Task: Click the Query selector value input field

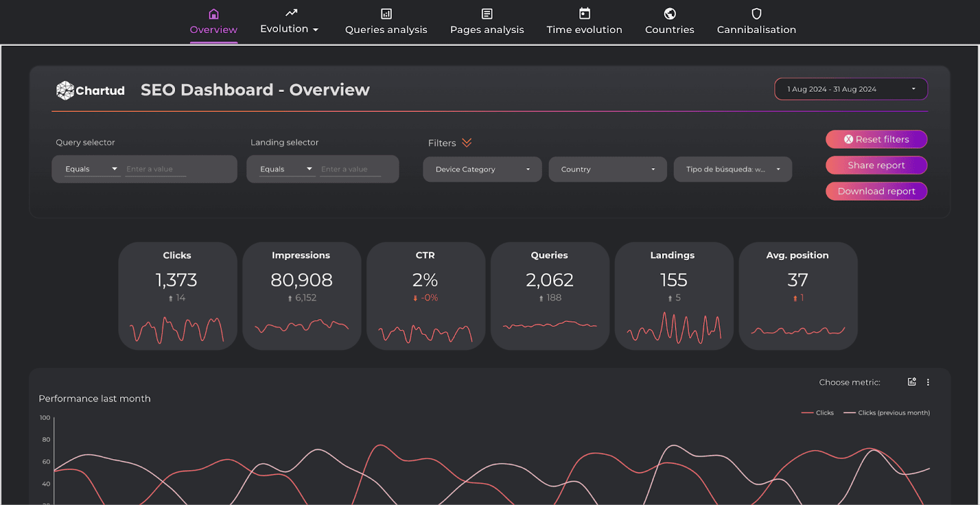Action: coord(155,170)
